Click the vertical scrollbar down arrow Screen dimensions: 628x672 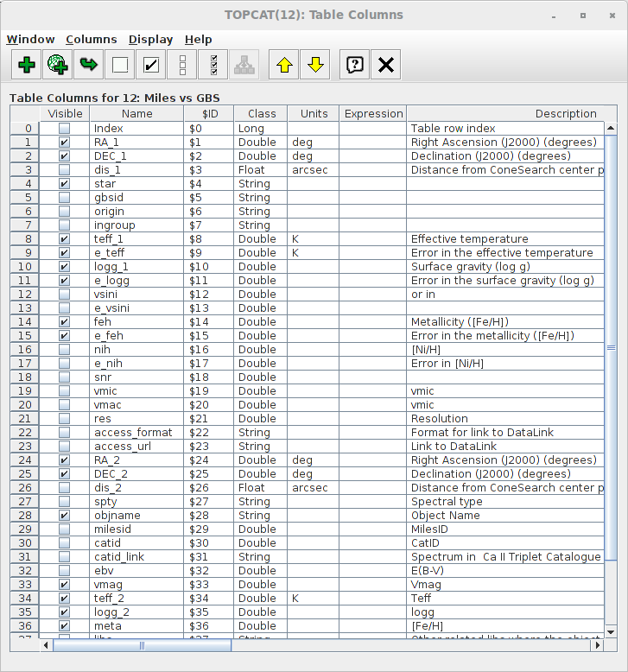tap(611, 631)
